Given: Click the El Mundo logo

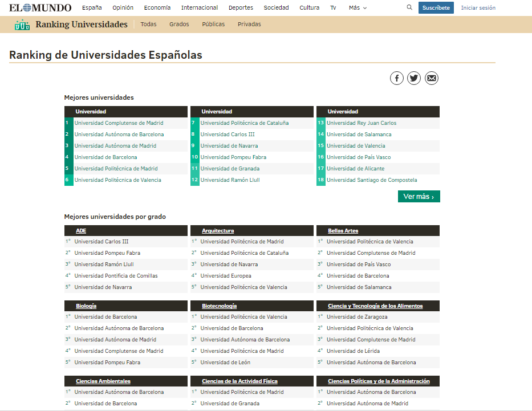Looking at the screenshot, I should point(40,7).
